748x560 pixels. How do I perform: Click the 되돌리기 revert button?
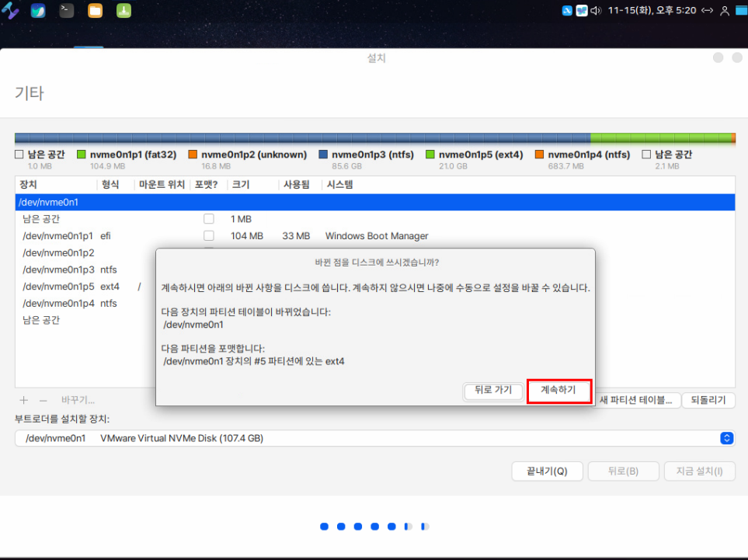(708, 401)
